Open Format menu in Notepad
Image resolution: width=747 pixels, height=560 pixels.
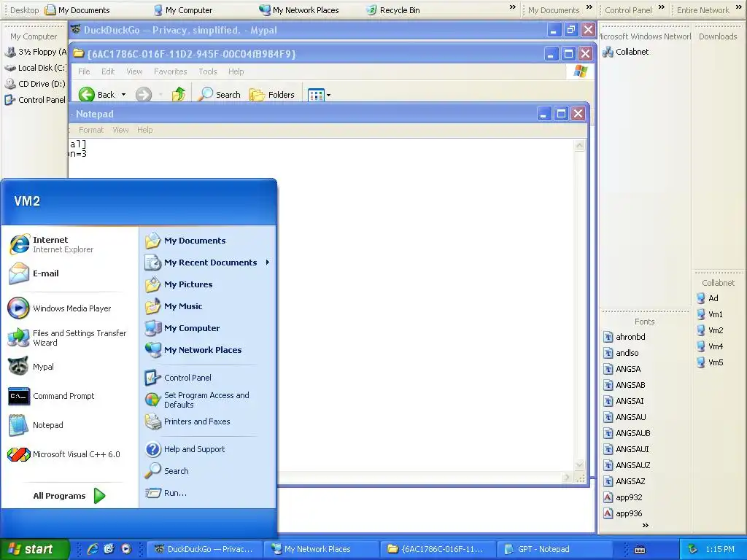pos(91,130)
